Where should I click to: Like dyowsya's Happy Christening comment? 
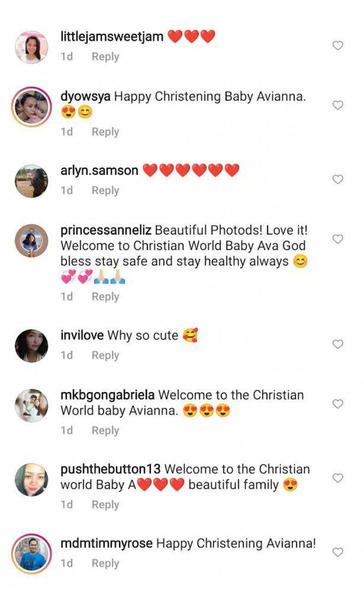[338, 105]
